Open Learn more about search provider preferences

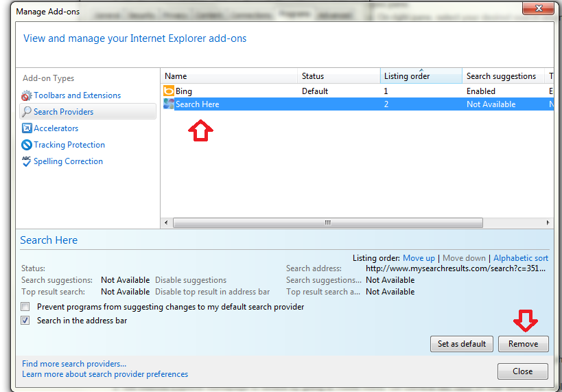(x=105, y=374)
